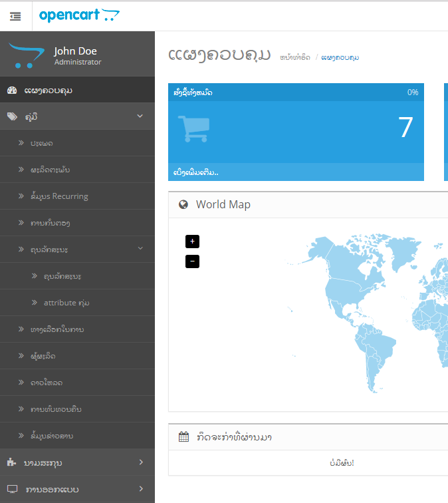Open the ຂໍ້ມູນຂ່າວສານ information submenu item

tap(77, 436)
